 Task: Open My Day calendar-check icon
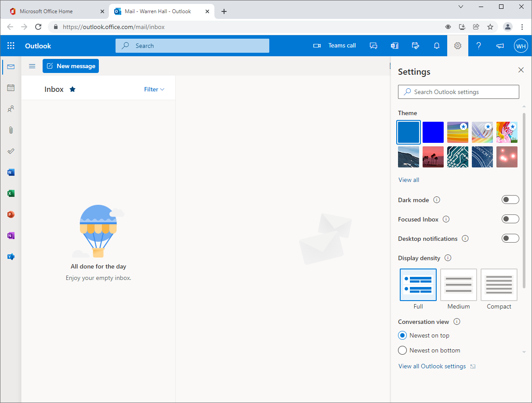point(416,46)
